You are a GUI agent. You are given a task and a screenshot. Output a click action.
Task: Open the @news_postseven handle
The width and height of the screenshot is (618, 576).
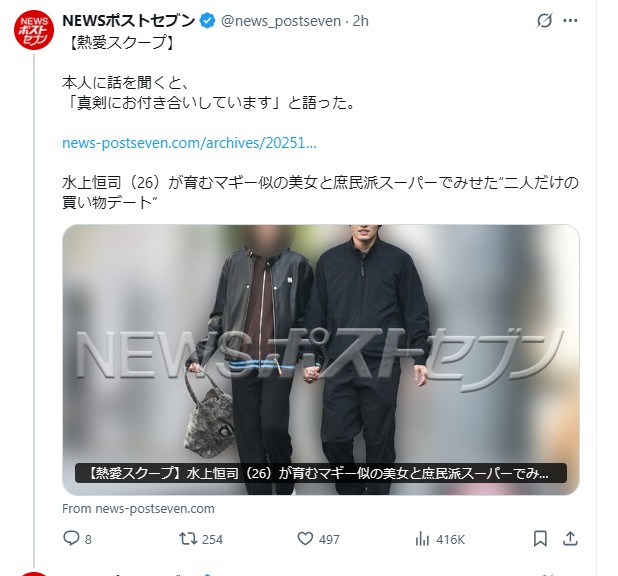point(281,21)
